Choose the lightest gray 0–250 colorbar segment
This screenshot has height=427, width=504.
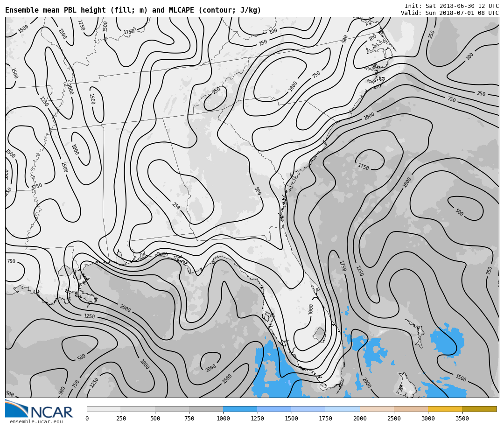[x=104, y=409]
